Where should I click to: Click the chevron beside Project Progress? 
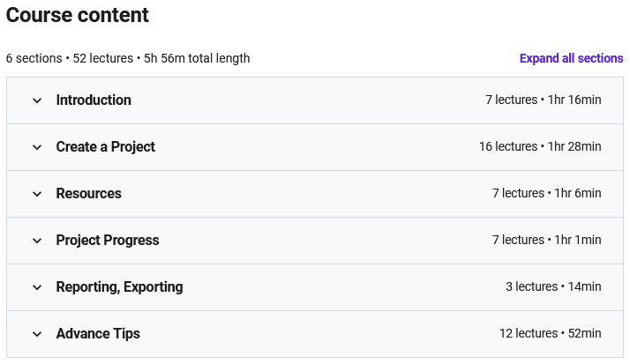click(37, 241)
